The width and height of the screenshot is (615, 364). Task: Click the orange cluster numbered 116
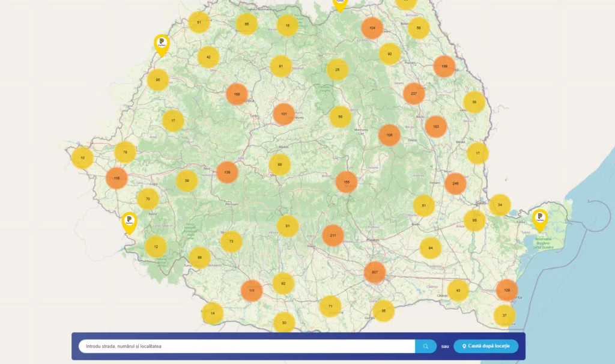(x=117, y=178)
